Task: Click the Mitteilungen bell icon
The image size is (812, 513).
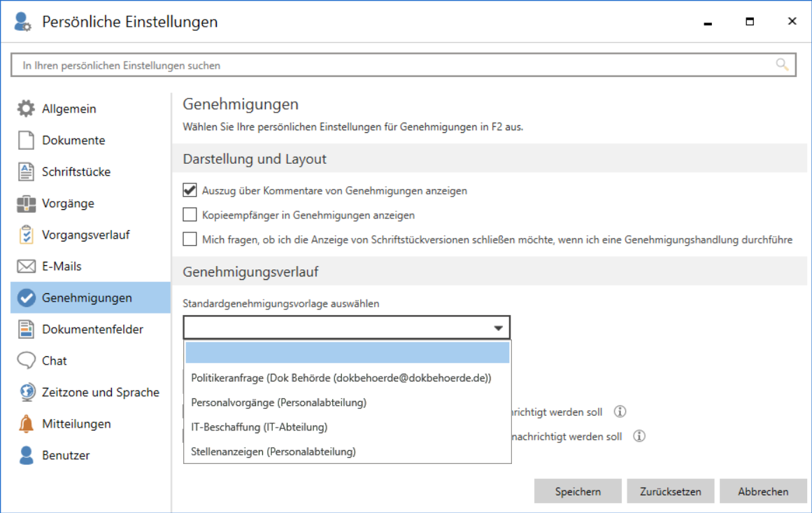Action: pyautogui.click(x=26, y=424)
